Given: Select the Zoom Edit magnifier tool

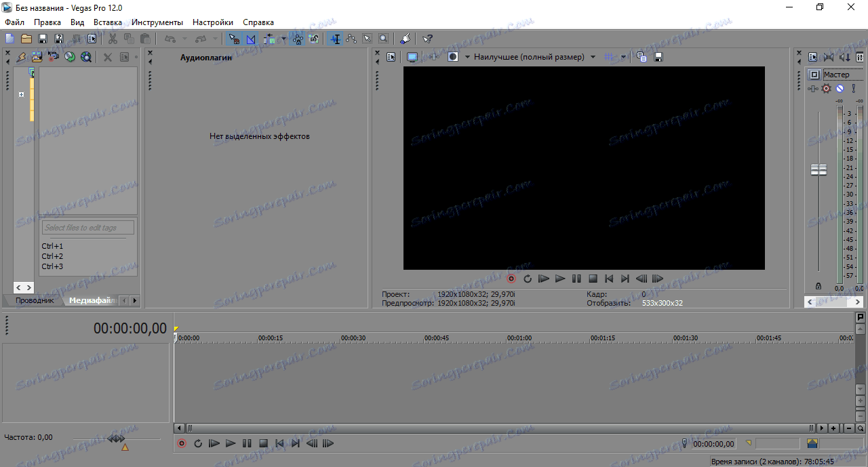Looking at the screenshot, I should [x=384, y=39].
